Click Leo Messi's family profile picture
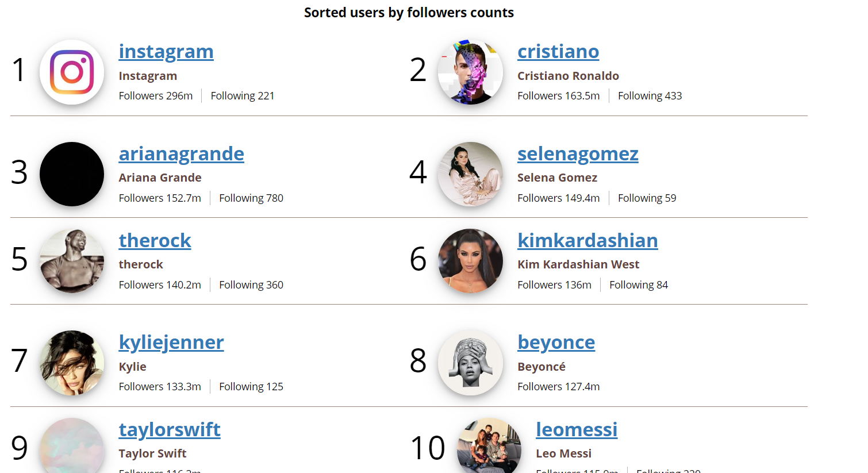868x473 pixels. [x=489, y=446]
